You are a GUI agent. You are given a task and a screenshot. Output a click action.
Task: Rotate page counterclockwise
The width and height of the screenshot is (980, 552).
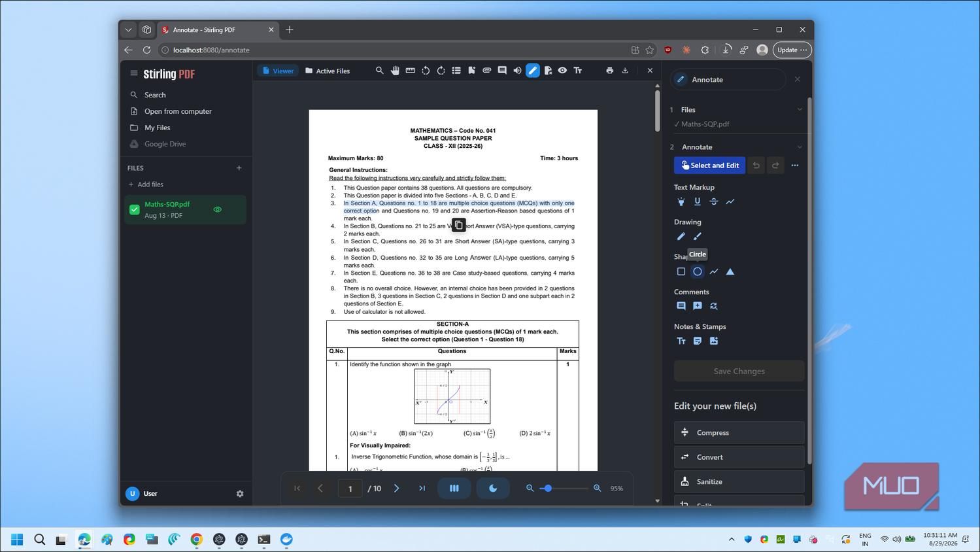pos(426,71)
